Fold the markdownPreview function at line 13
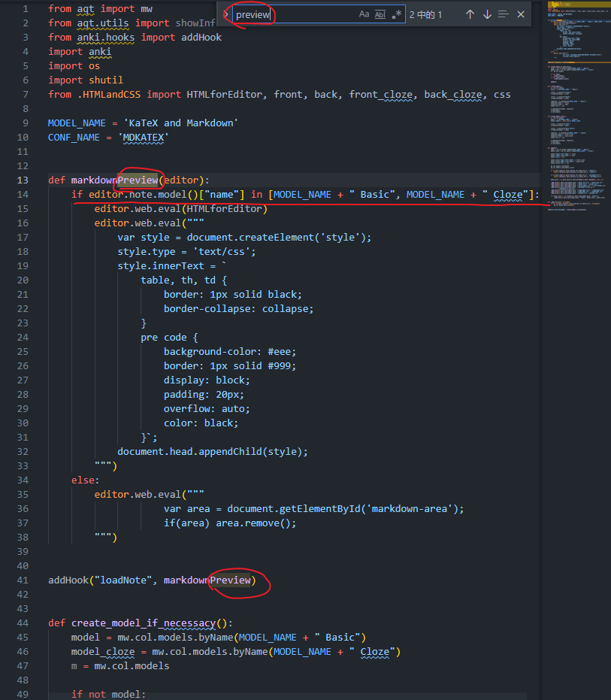611x700 pixels. point(39,180)
